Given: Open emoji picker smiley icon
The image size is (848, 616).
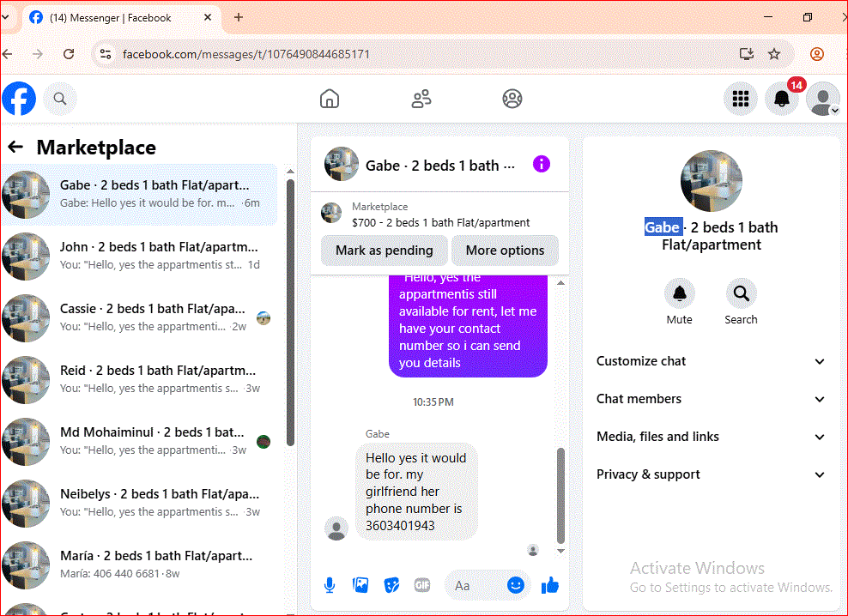Looking at the screenshot, I should pos(515,585).
